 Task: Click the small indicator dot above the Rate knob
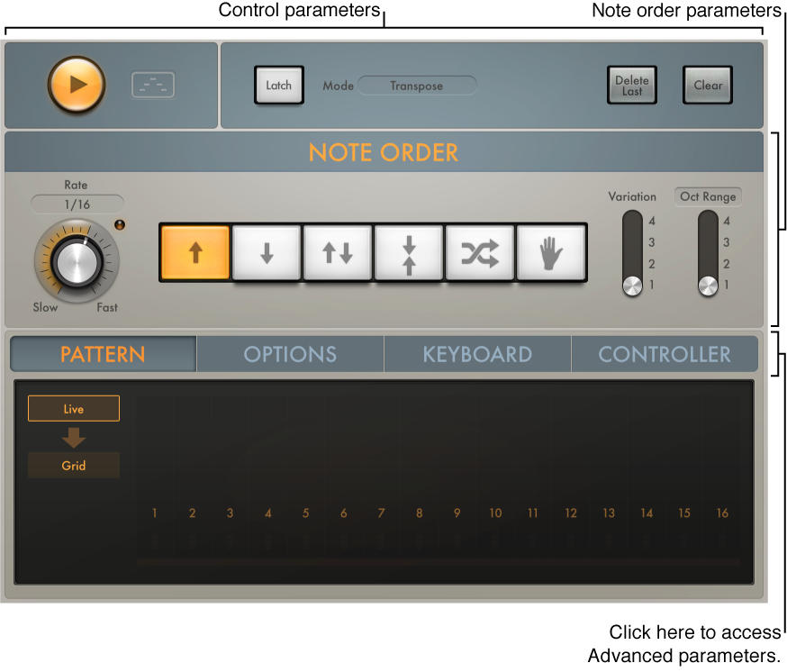point(120,225)
